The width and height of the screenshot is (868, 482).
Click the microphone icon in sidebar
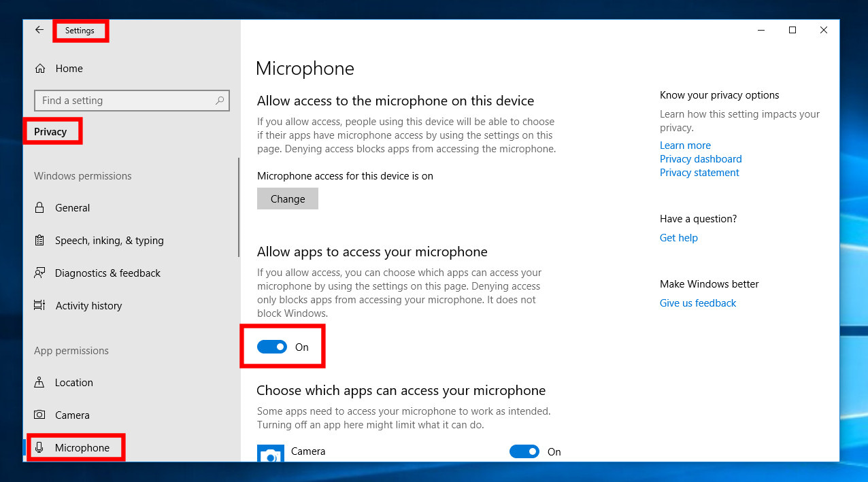(40, 448)
